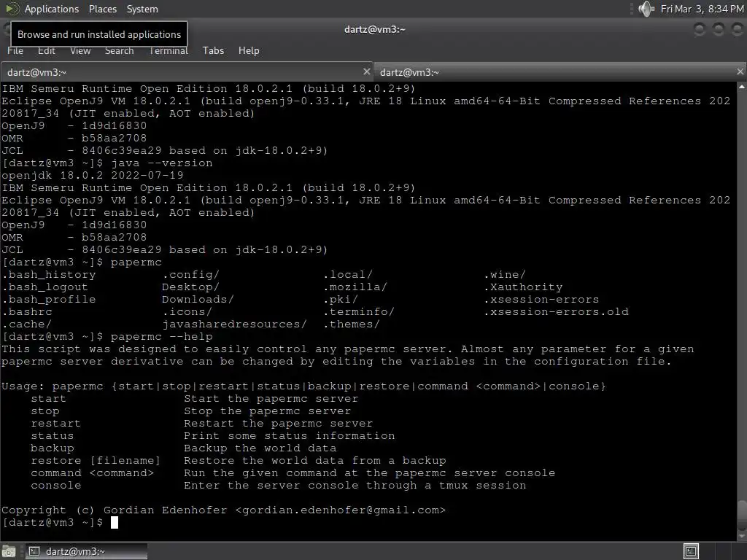Click the Show Desktop icon in bottom panel
The width and height of the screenshot is (747, 560).
9,551
